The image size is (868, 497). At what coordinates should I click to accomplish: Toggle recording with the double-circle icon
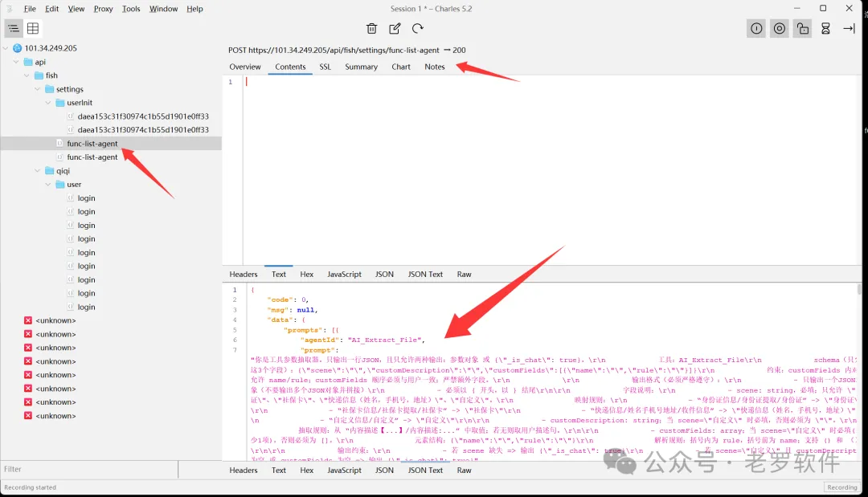click(x=780, y=28)
